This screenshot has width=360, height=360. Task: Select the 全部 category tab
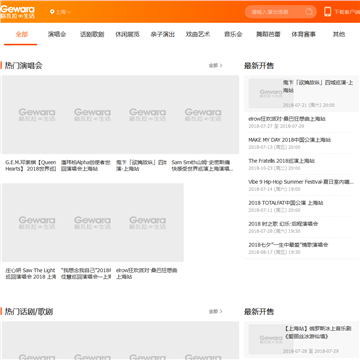(22, 34)
